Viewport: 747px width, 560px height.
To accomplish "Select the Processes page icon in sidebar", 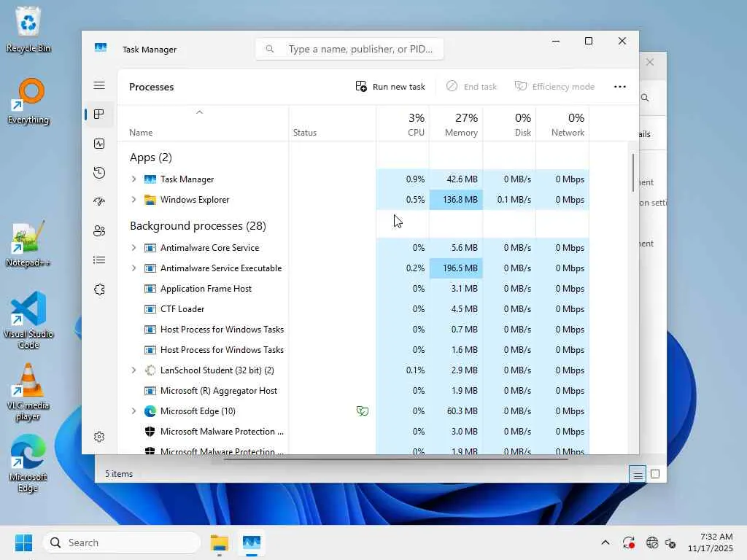I will coord(99,114).
